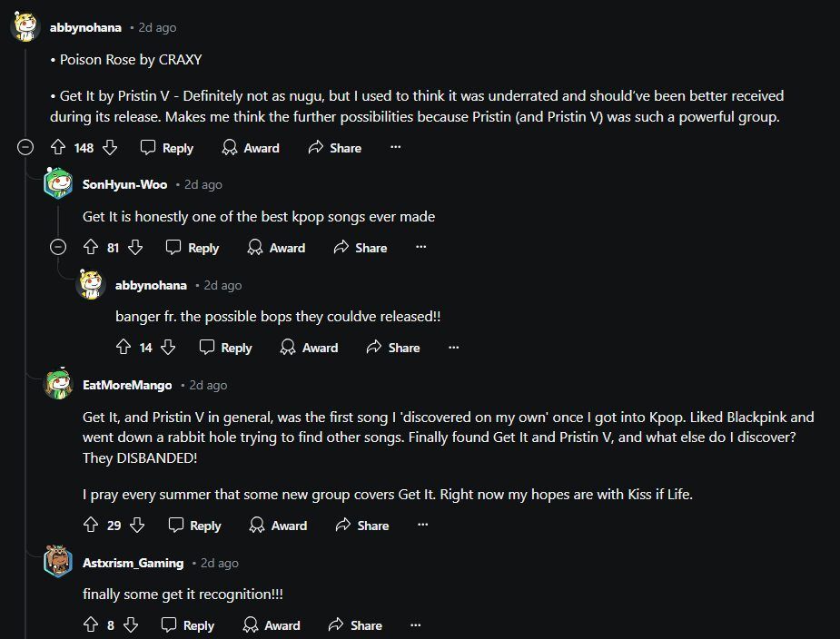Screen dimensions: 840x639
Task: Open more options on abbynohana's top comment
Action: click(x=395, y=148)
